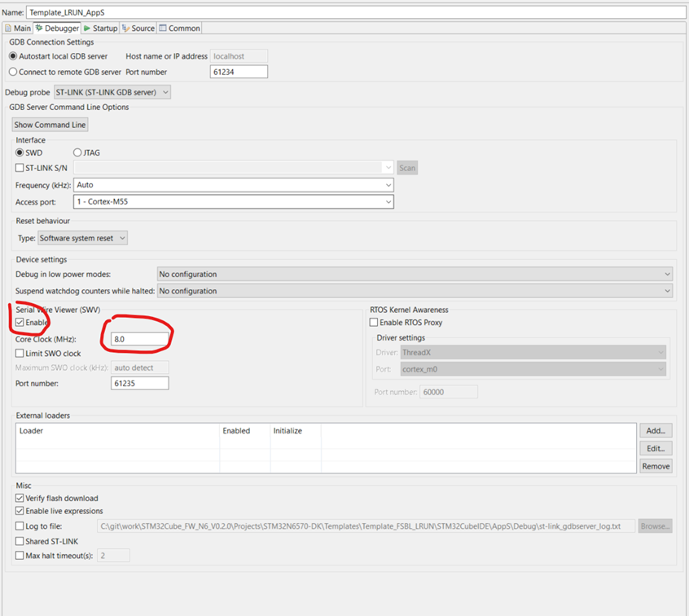Click the Common tab icon

tap(161, 28)
